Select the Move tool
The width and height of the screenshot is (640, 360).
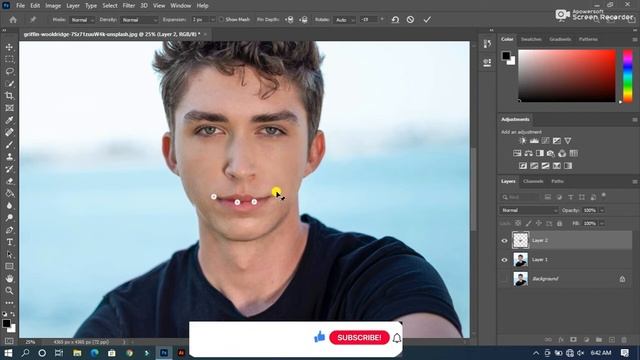(9, 47)
